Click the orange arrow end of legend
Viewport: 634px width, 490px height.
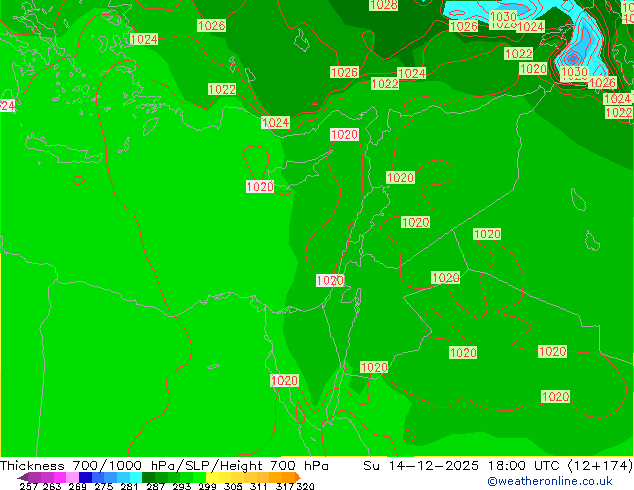298,477
